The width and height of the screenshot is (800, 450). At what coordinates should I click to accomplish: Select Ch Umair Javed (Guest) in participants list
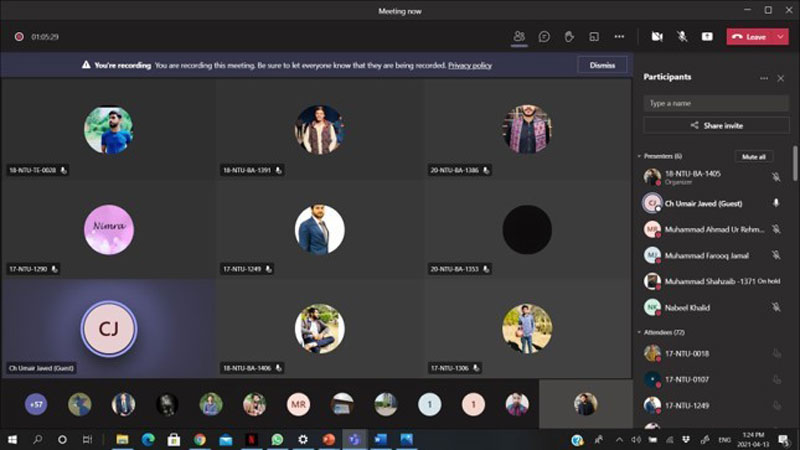[x=704, y=203]
